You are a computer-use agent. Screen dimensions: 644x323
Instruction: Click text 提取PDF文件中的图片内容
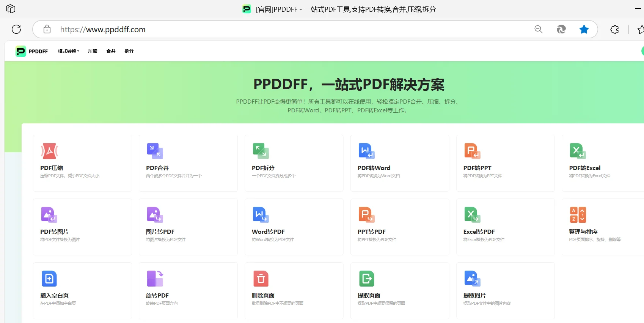tap(487, 303)
